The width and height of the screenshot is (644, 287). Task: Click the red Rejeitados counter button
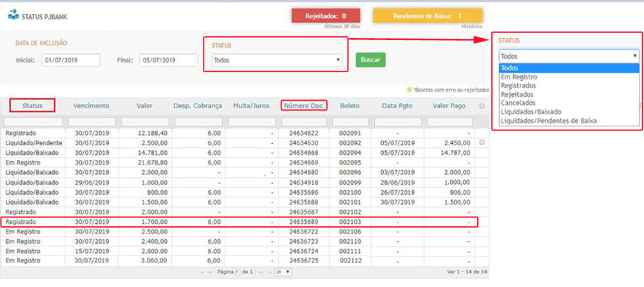click(325, 15)
